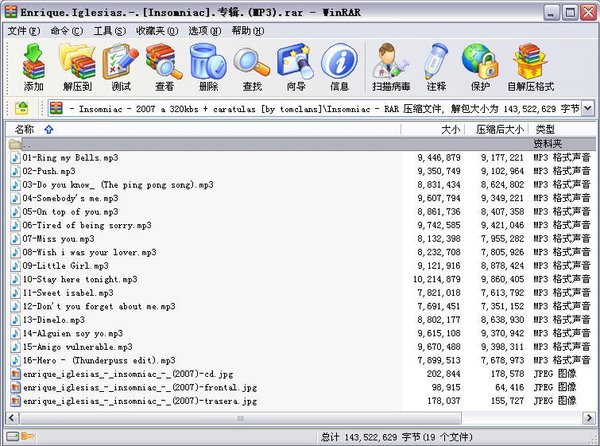Select file 16-Hero - (Thunderpuss edit).mp3
600x446 pixels.
pyautogui.click(x=99, y=360)
